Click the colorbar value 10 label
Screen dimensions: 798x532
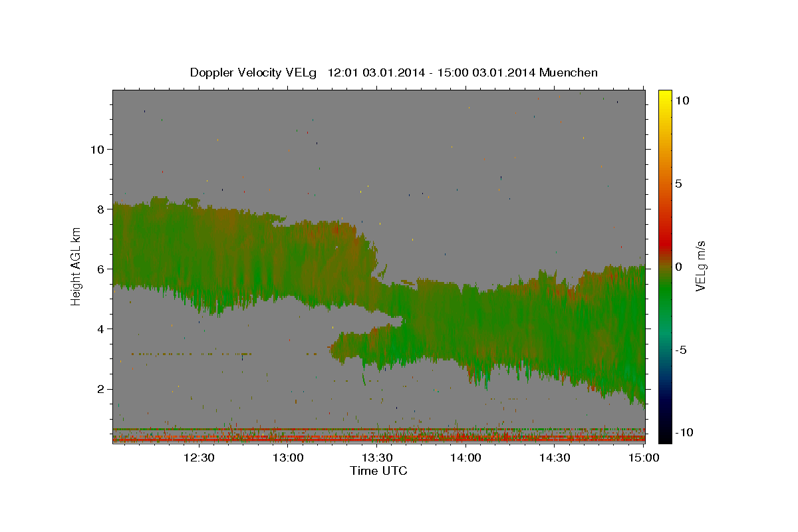pyautogui.click(x=682, y=100)
